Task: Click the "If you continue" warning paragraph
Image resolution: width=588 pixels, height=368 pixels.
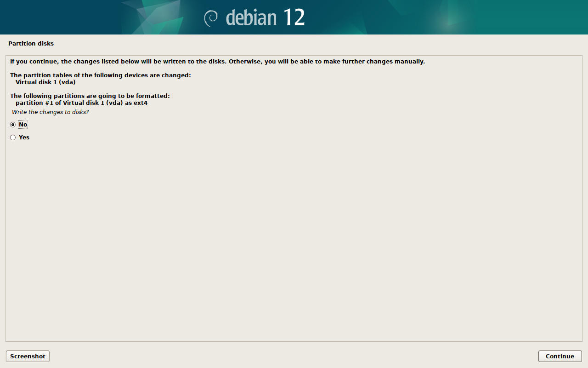Action: [x=217, y=62]
